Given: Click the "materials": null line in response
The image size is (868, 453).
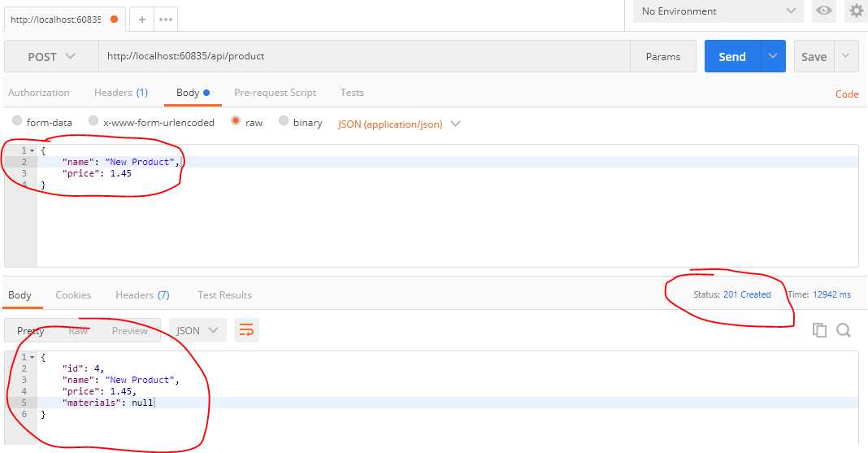Looking at the screenshot, I should pos(108,403).
